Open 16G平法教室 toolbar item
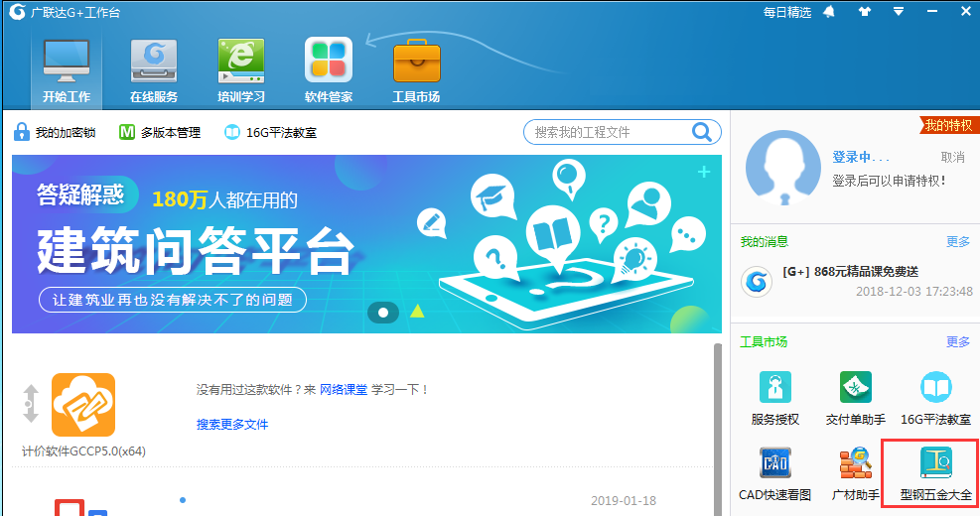Image resolution: width=980 pixels, height=516 pixels. [270, 132]
